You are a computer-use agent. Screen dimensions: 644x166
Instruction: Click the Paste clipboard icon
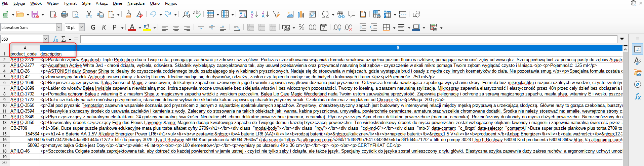111,14
